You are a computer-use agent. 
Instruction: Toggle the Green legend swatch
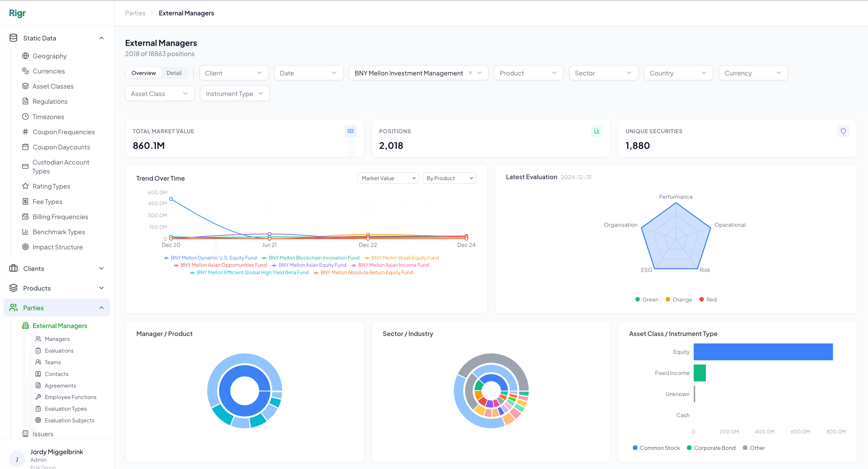[x=637, y=299]
